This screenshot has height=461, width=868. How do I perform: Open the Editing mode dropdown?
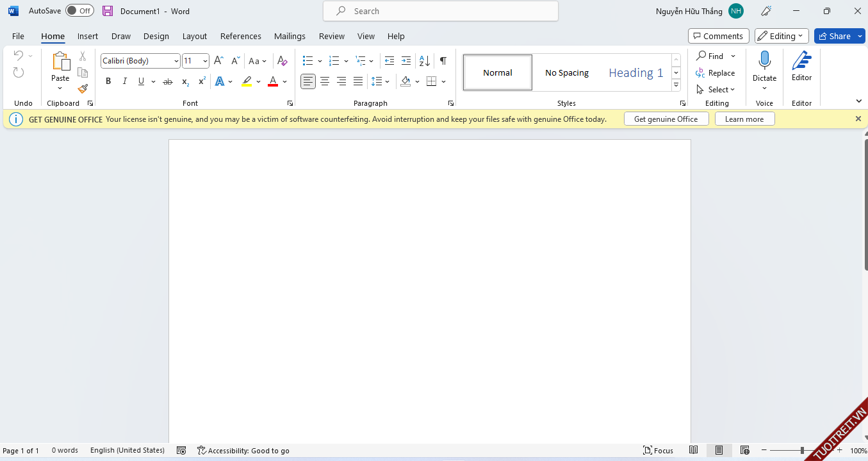(782, 36)
